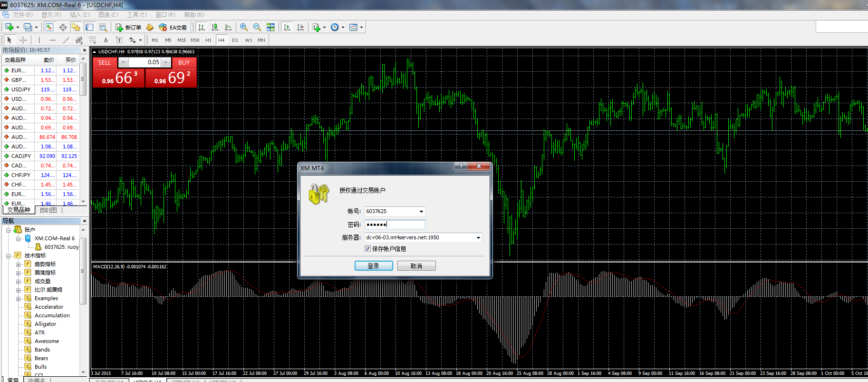
Task: Click the chart templates icon
Action: pos(353,27)
